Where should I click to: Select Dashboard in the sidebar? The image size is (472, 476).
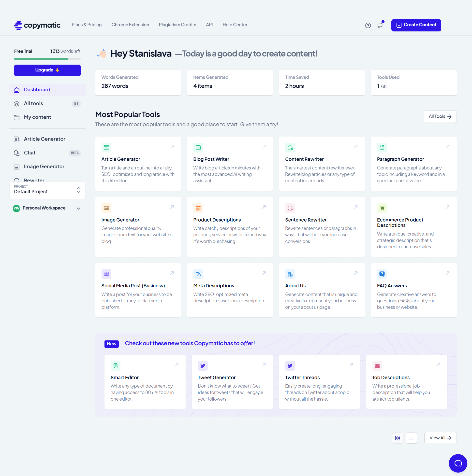[47, 90]
